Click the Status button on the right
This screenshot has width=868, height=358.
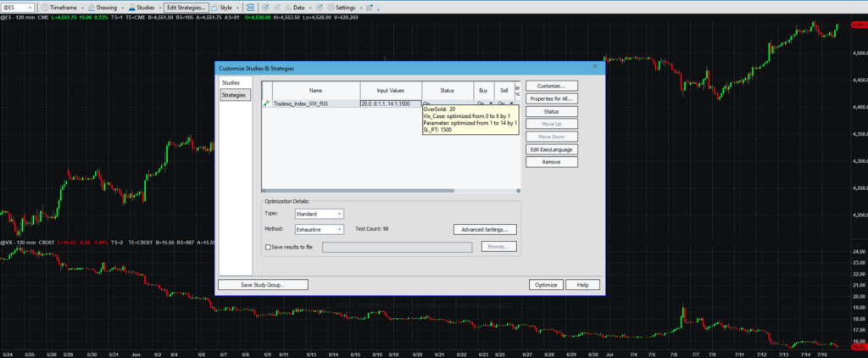click(x=551, y=111)
